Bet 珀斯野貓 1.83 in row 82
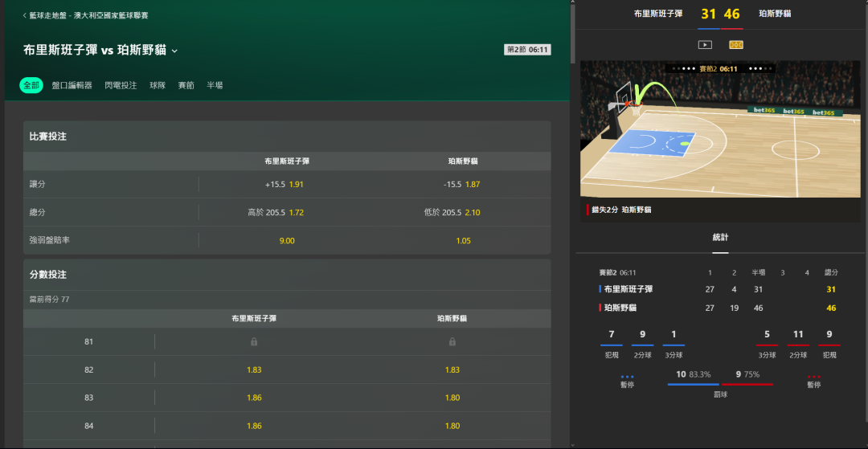 tap(452, 370)
